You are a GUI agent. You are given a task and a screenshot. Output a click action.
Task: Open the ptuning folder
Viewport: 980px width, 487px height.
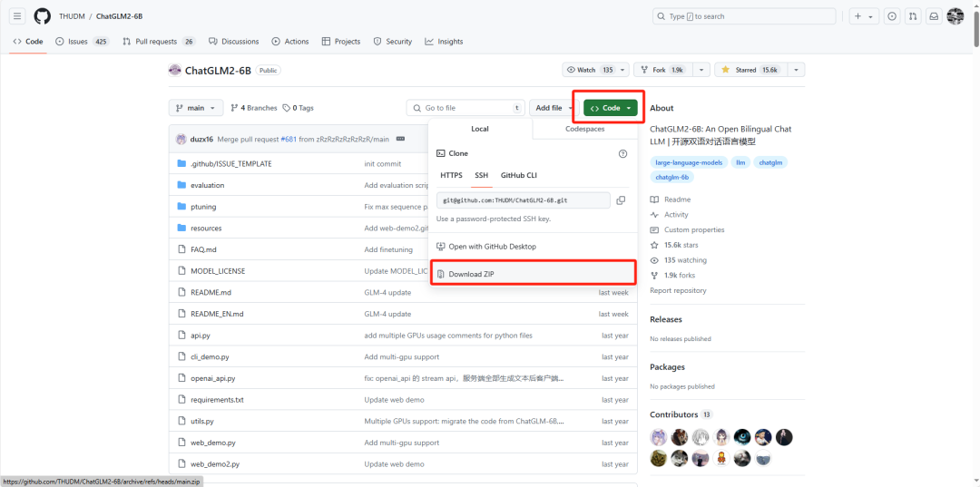pyautogui.click(x=203, y=207)
